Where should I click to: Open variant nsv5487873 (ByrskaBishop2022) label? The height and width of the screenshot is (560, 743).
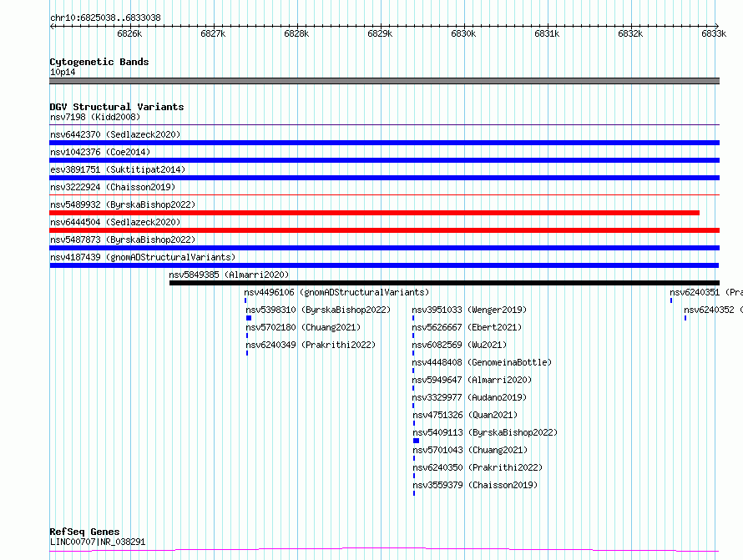click(x=123, y=240)
